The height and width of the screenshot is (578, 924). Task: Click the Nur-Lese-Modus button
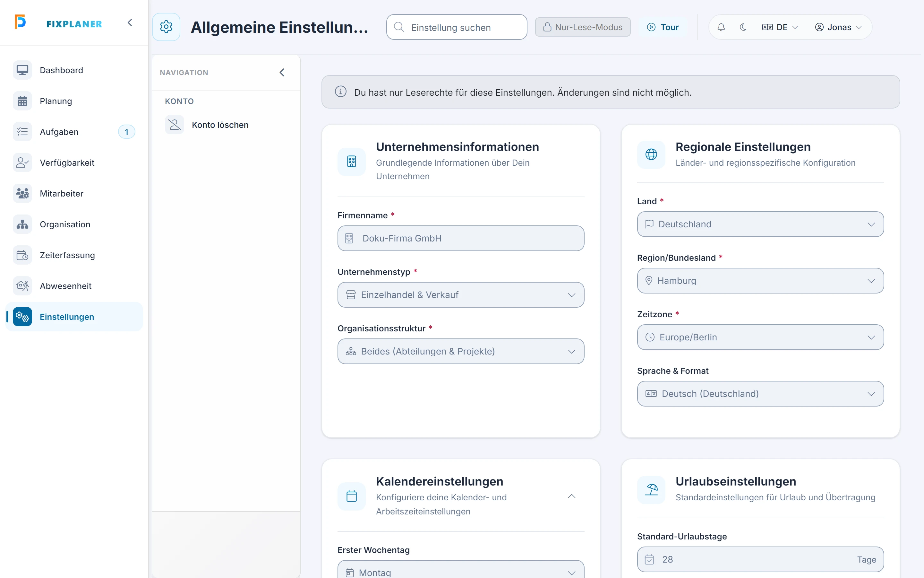[x=583, y=27]
